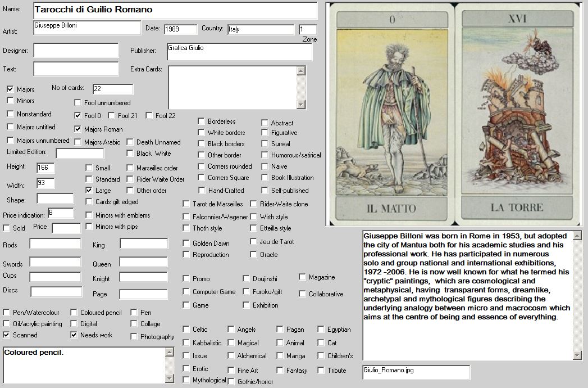Tick the Borderless checkbox
Viewport: 588px width, 388px height.
coord(201,121)
